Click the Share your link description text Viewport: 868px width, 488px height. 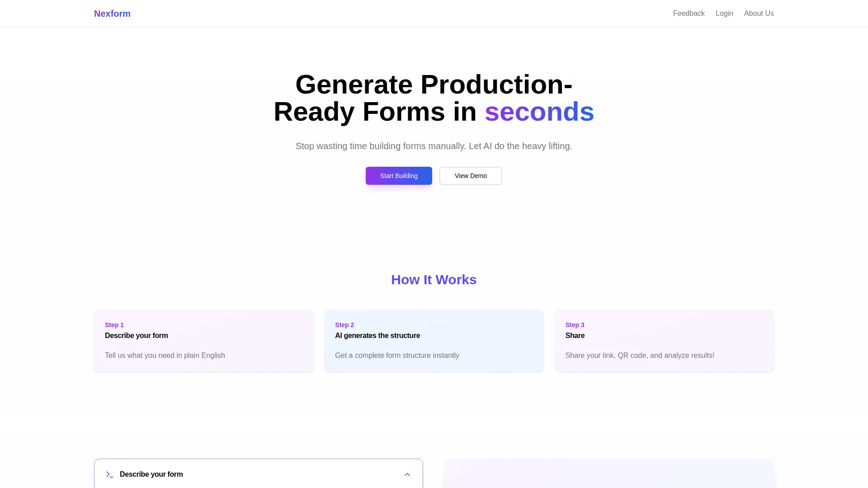pos(640,355)
